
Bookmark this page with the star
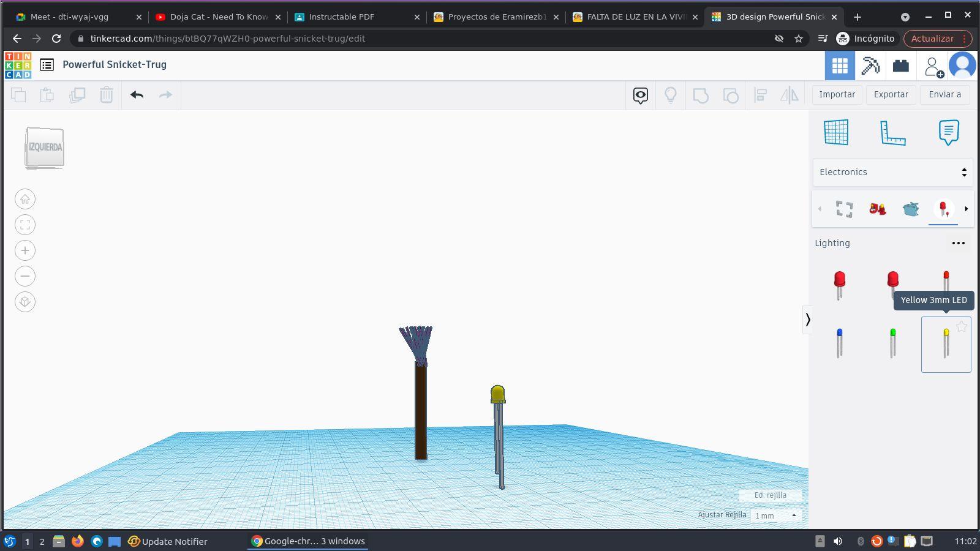click(799, 39)
